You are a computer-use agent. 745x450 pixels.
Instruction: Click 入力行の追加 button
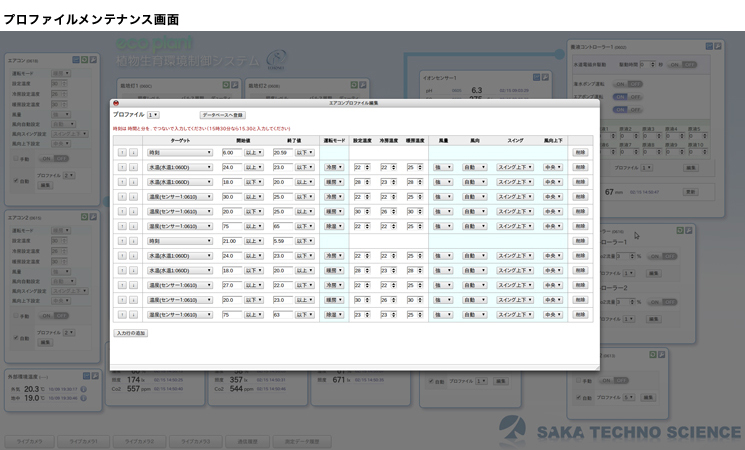(131, 333)
